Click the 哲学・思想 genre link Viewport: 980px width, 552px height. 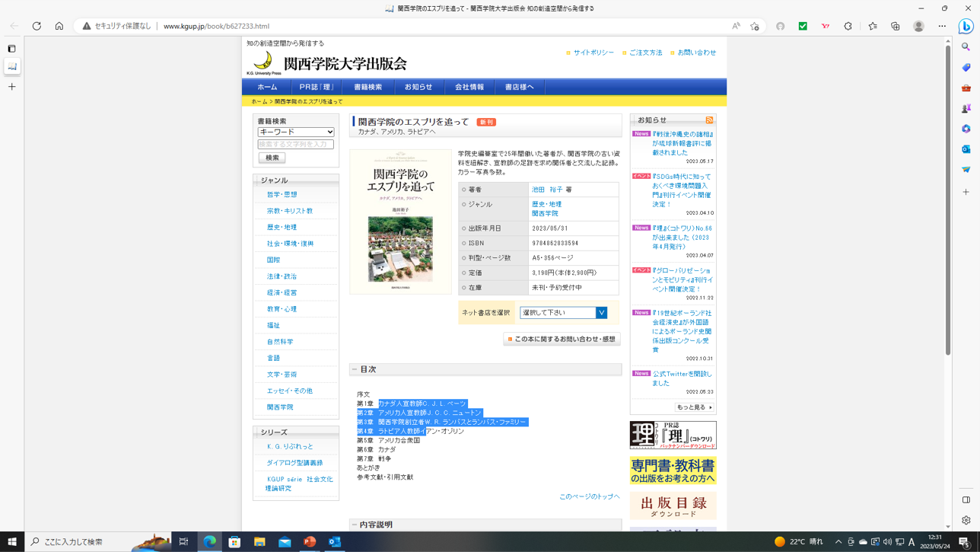282,195
